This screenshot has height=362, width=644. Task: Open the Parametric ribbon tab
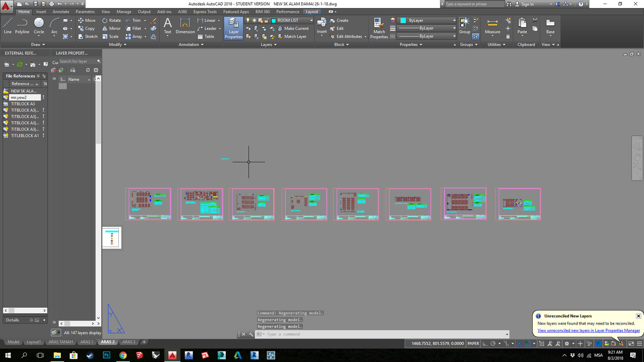pos(85,12)
